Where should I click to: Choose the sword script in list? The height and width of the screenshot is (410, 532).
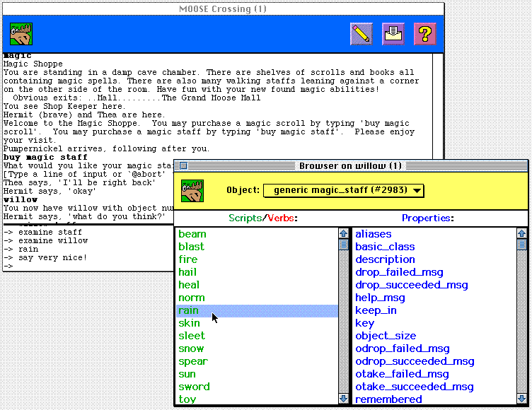pyautogui.click(x=194, y=387)
